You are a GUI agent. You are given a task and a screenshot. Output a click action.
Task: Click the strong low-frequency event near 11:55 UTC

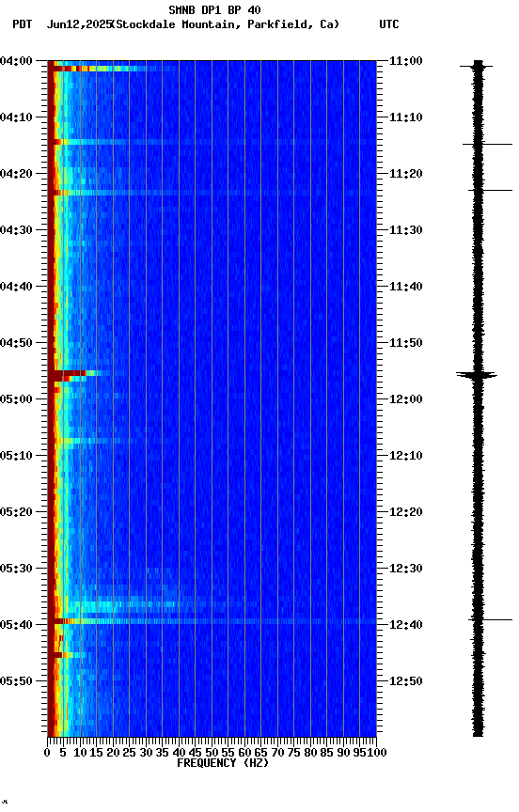pyautogui.click(x=78, y=374)
